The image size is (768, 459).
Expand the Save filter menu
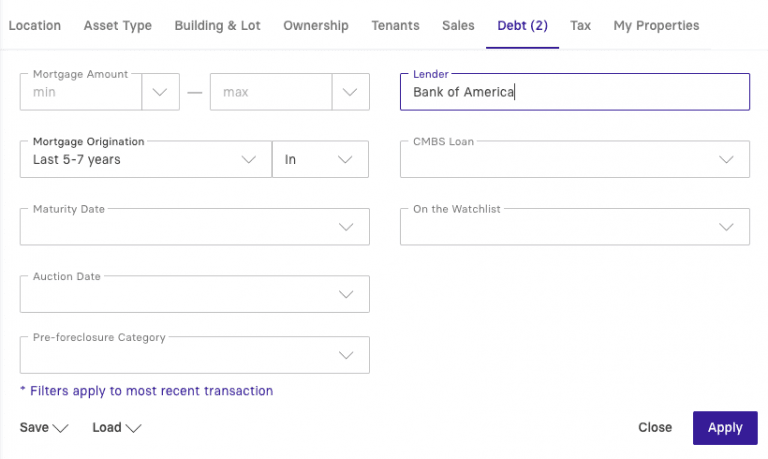(x=44, y=427)
